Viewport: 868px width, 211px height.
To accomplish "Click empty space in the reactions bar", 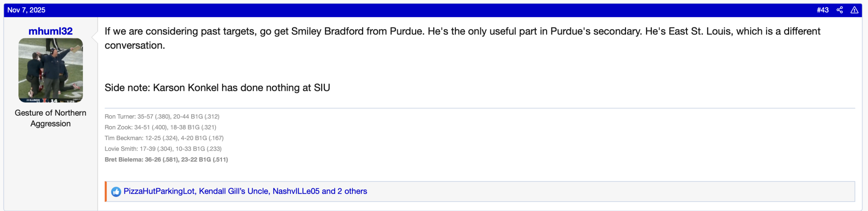I will coord(590,192).
